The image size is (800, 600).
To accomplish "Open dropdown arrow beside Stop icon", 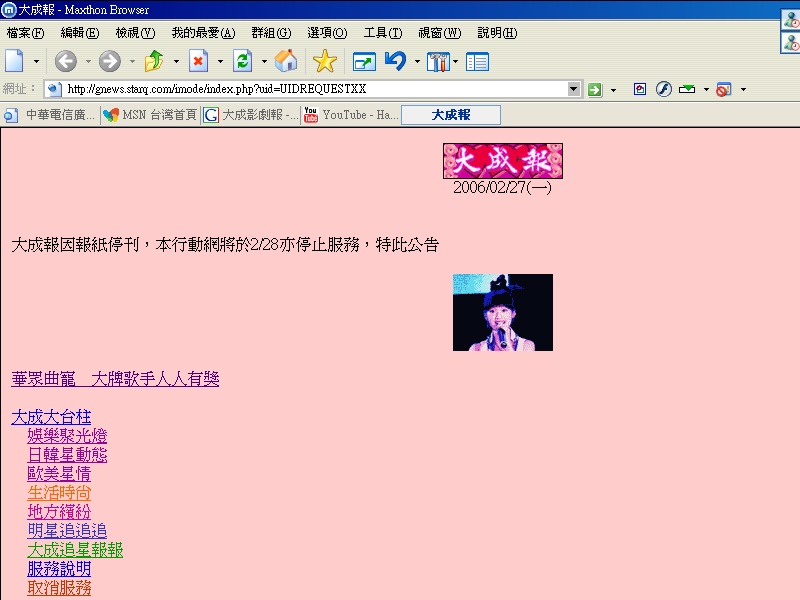I will [220, 62].
